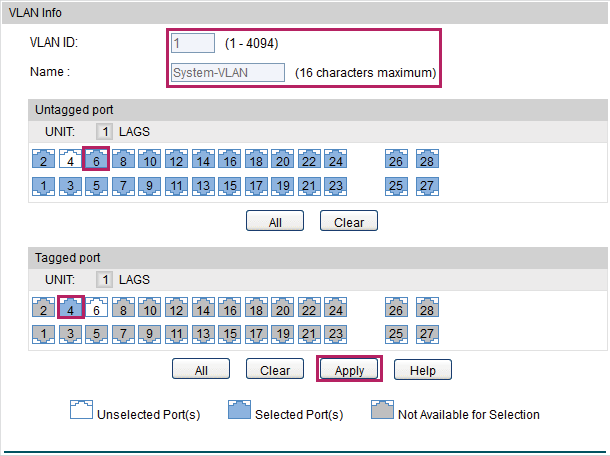Screen dimensions: 610x456
Task: Toggle untagged port 9 selection
Action: (x=149, y=186)
